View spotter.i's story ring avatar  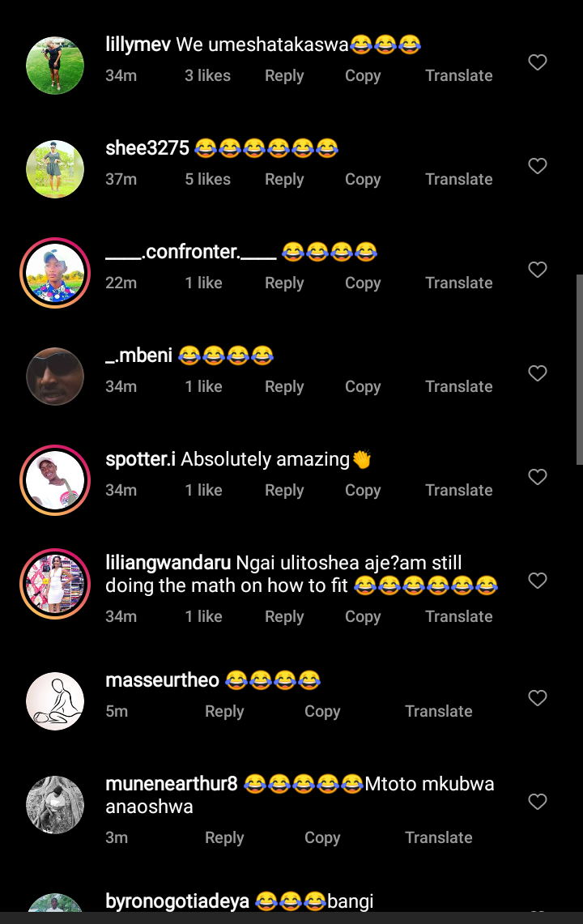coord(55,480)
